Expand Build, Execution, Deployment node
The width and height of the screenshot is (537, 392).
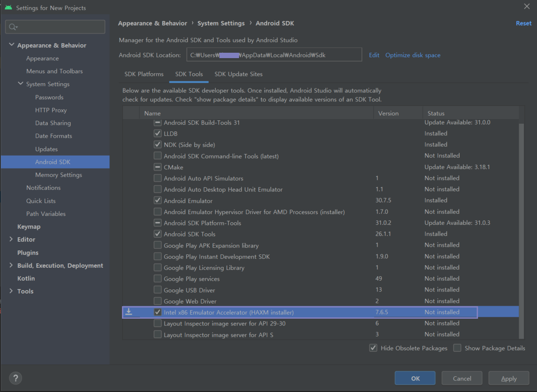(x=11, y=265)
